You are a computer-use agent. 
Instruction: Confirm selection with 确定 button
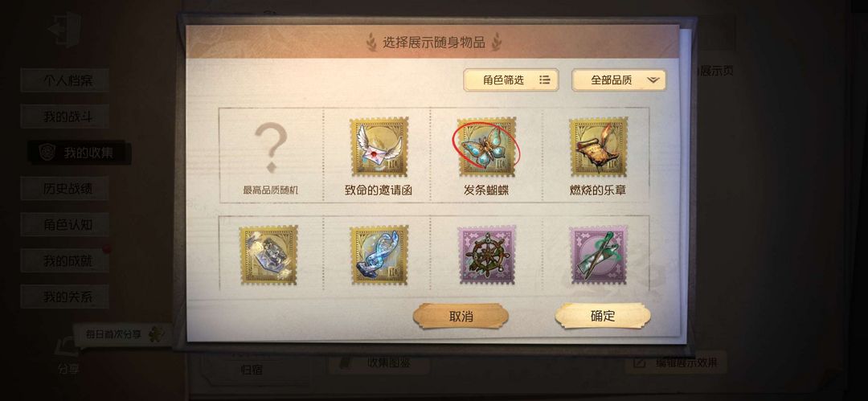pyautogui.click(x=603, y=317)
